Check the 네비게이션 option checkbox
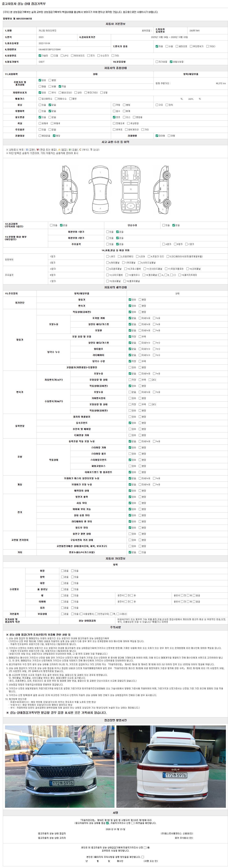The height and width of the screenshot is (868, 228). pyautogui.click(x=126, y=130)
